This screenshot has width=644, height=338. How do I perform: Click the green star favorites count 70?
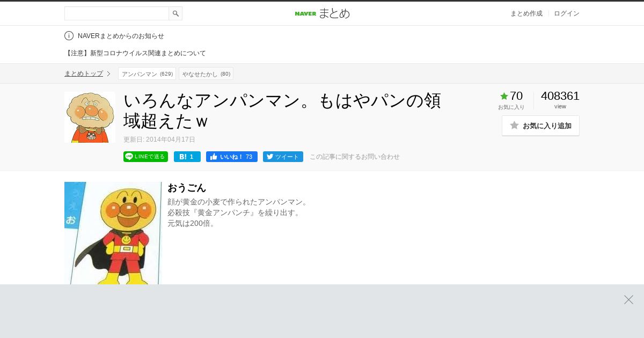click(511, 96)
